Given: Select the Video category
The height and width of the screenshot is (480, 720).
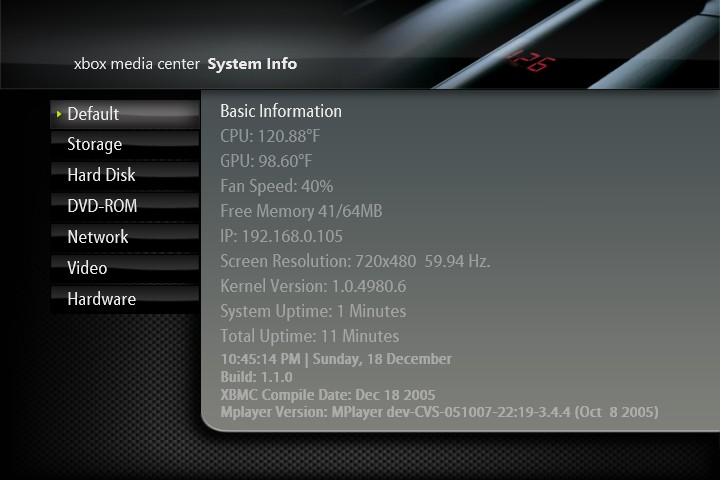Looking at the screenshot, I should coord(87,268).
